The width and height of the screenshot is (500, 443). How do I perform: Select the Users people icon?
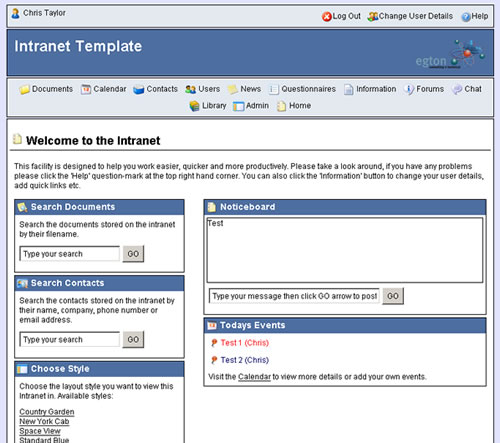click(190, 89)
